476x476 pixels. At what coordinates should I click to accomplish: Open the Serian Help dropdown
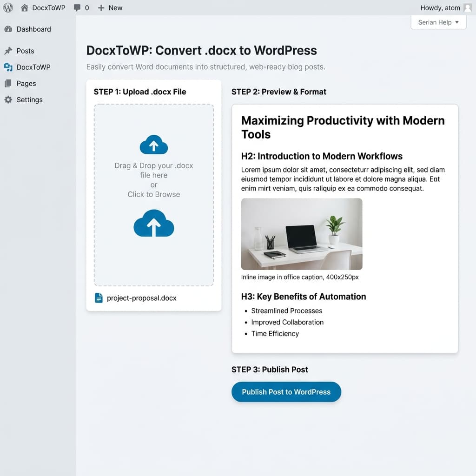click(x=437, y=22)
